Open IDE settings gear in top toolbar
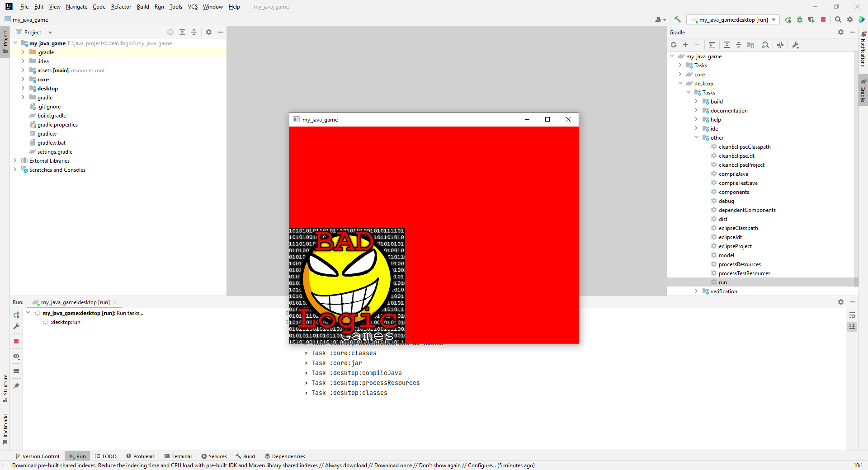 coord(850,19)
